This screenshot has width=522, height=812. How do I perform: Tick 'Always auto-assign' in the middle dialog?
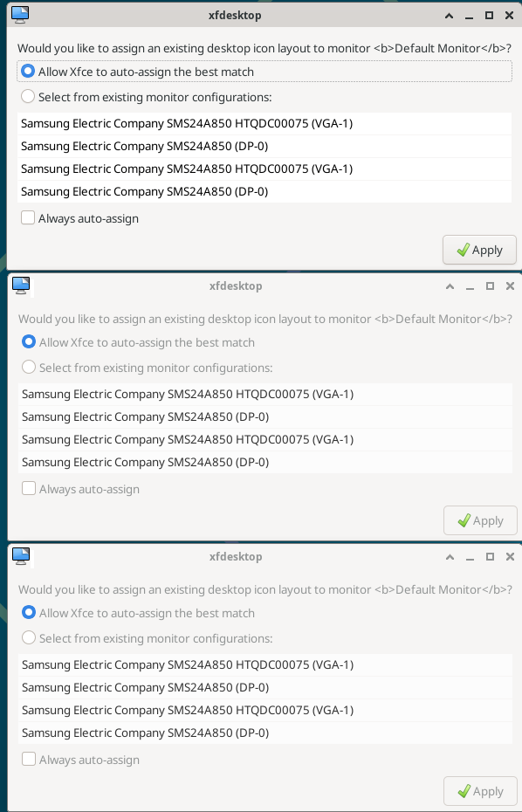29,489
